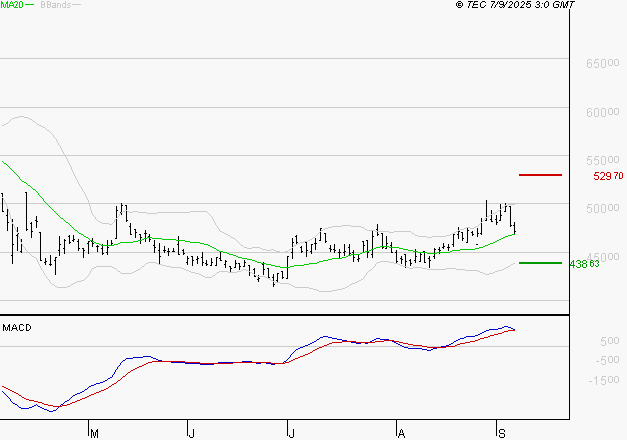Click the 500 MACD axis label
The height and width of the screenshot is (440, 627).
[x=581, y=341]
